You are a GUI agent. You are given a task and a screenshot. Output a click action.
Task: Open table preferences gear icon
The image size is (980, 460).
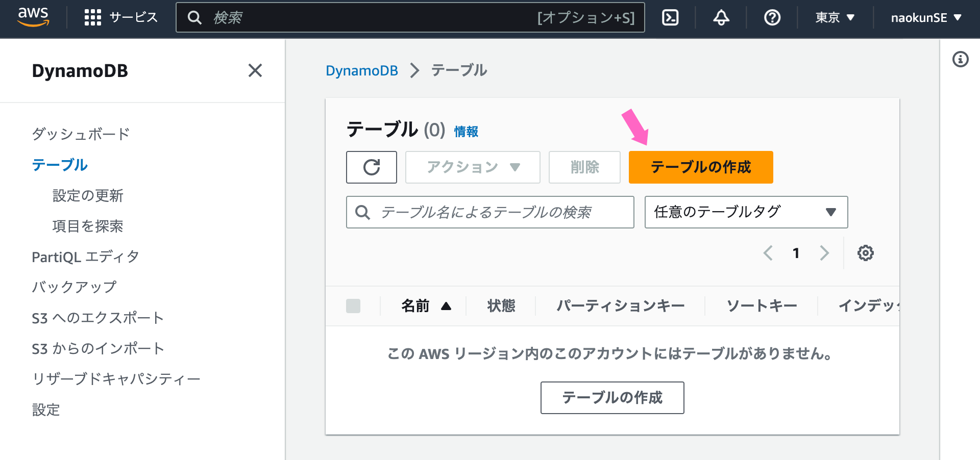(x=866, y=253)
